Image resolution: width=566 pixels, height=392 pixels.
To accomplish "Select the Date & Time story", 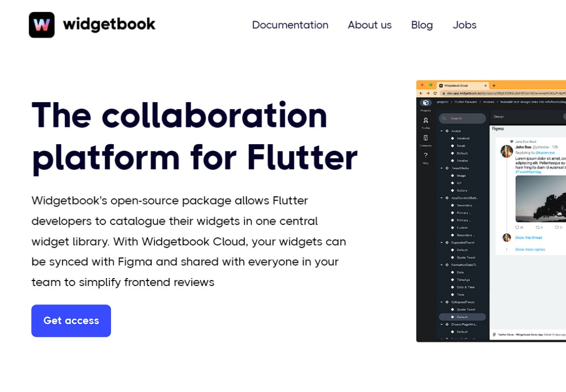I will pos(466,287).
